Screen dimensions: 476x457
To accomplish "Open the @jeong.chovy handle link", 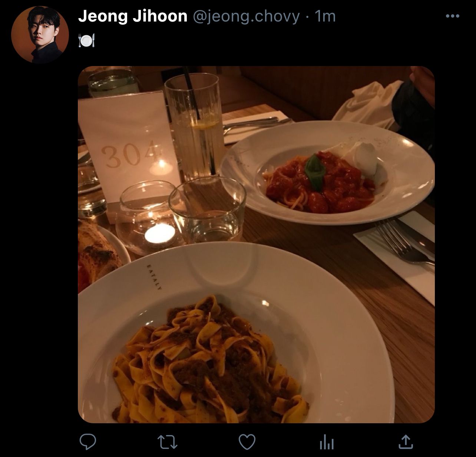I will 246,16.
